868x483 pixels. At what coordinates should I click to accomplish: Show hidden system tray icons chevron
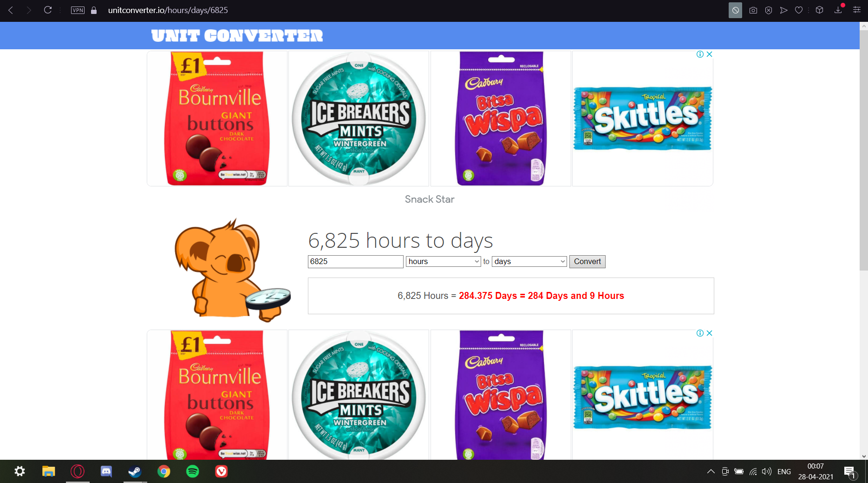711,471
